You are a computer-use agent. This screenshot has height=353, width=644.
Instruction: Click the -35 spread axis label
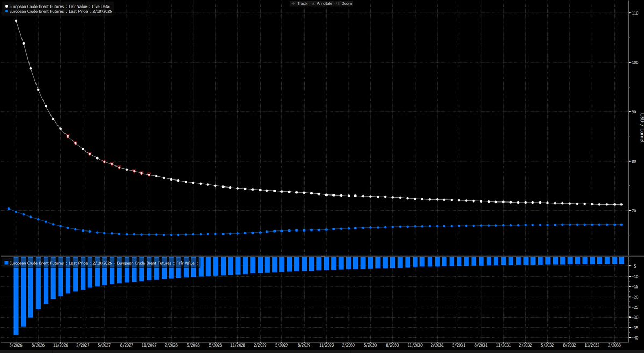click(x=634, y=328)
